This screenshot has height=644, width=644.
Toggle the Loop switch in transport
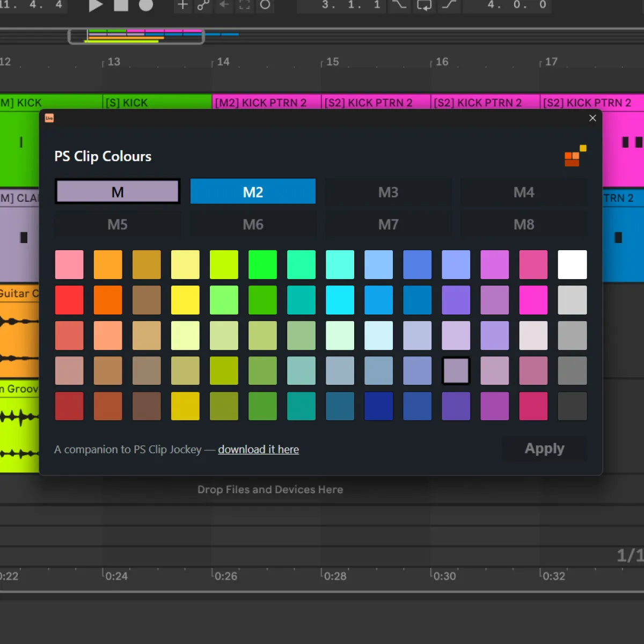pyautogui.click(x=424, y=5)
